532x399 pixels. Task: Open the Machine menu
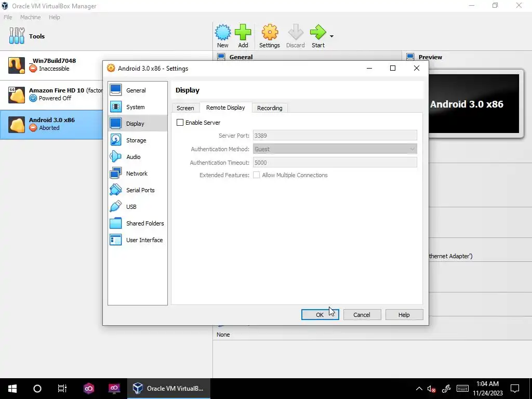[30, 17]
